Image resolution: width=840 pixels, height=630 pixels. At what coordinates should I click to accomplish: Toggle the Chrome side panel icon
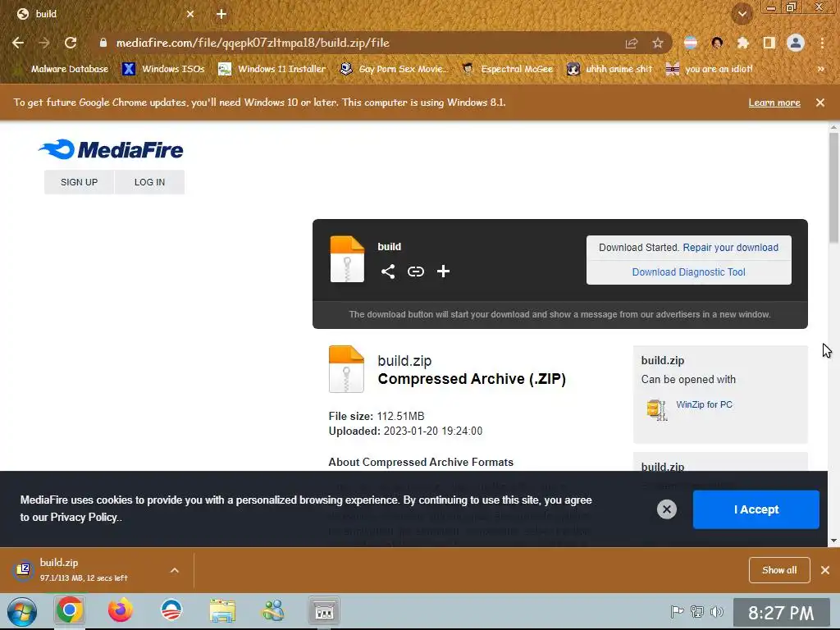769,43
